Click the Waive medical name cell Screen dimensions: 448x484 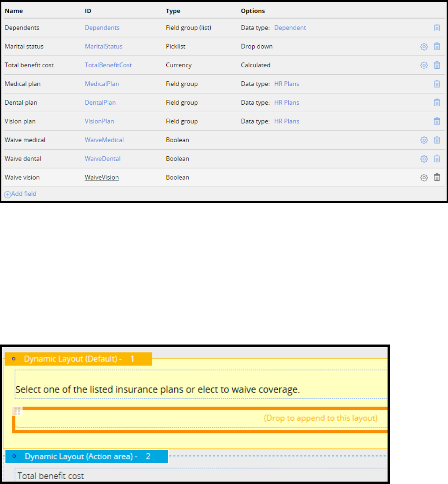pyautogui.click(x=25, y=140)
